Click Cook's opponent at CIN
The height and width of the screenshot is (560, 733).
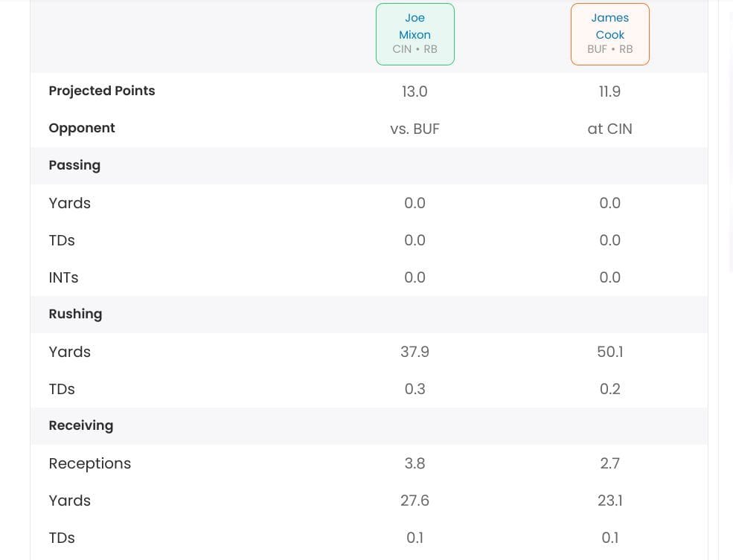[x=609, y=129]
